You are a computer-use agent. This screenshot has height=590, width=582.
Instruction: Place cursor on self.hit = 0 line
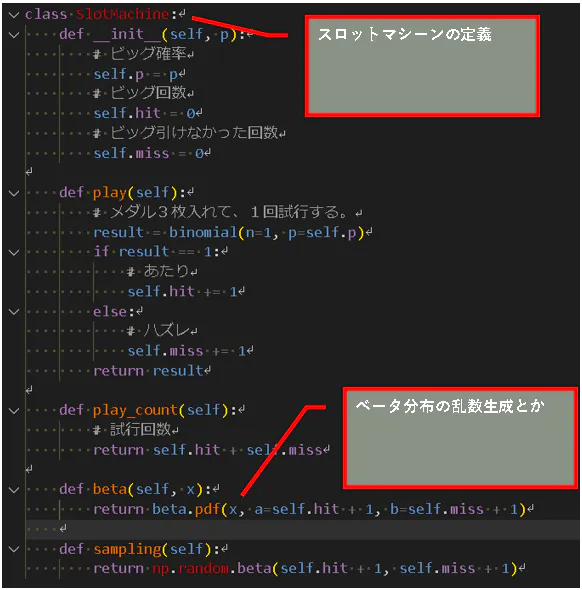pyautogui.click(x=148, y=113)
